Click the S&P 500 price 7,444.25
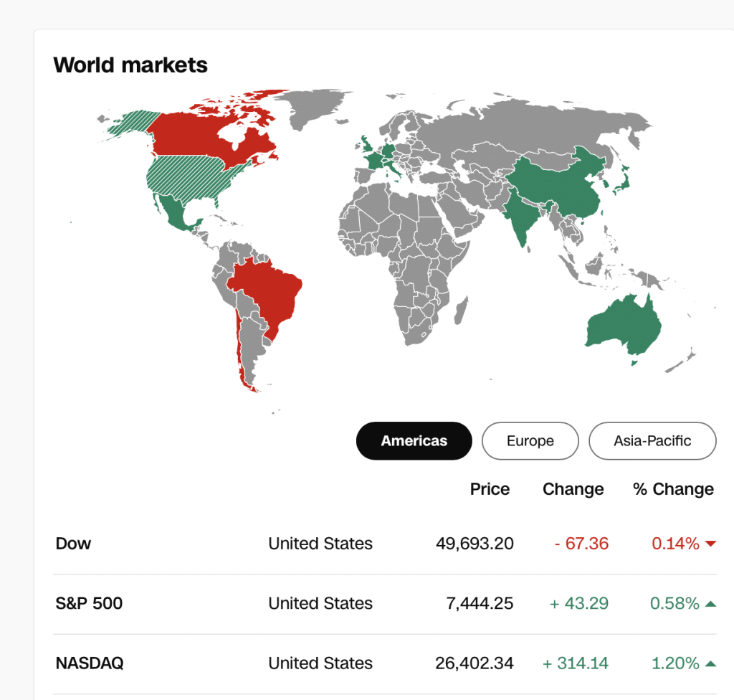734x700 pixels. [480, 603]
